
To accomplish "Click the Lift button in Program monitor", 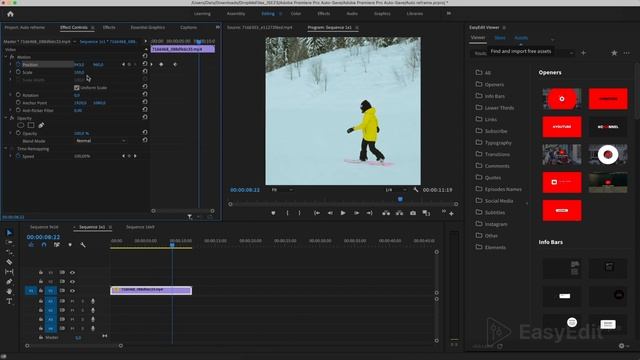I will coord(386,213).
